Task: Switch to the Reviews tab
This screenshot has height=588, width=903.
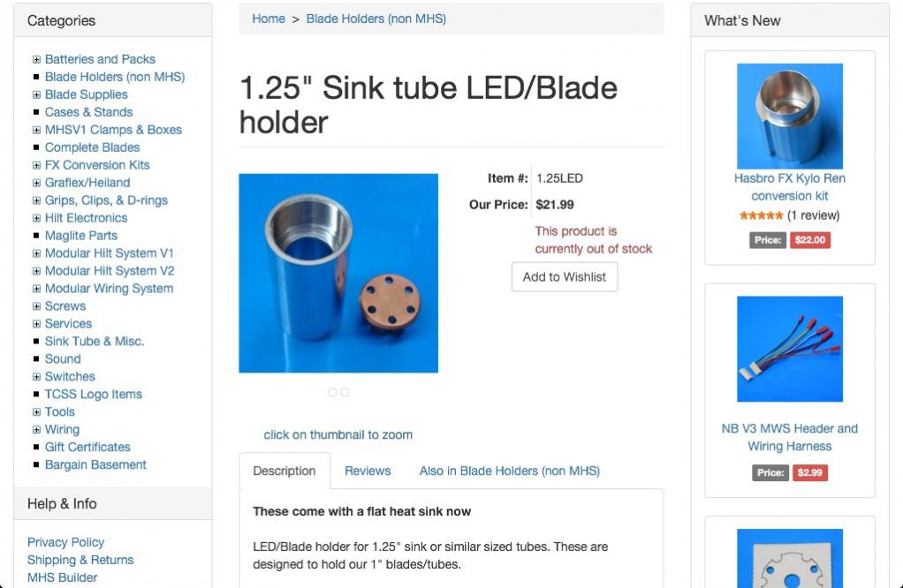Action: click(x=368, y=471)
